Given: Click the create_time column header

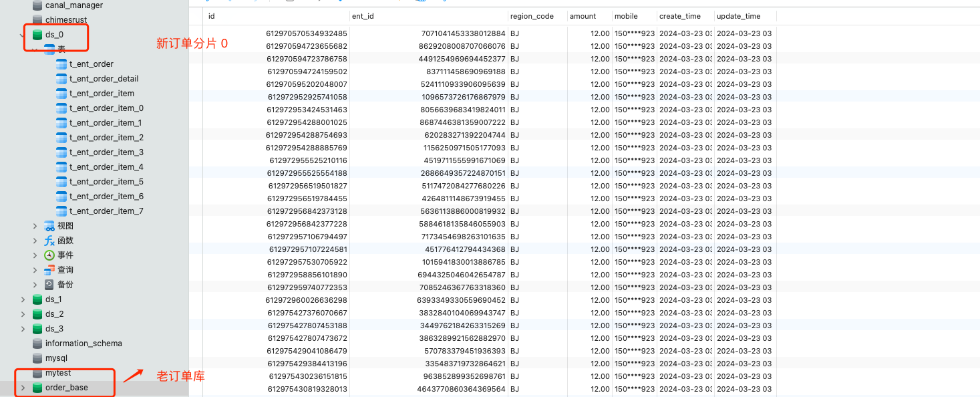Looking at the screenshot, I should [679, 16].
